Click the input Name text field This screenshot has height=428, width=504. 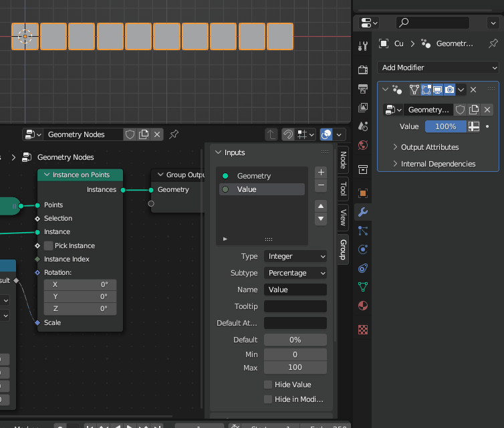point(295,290)
